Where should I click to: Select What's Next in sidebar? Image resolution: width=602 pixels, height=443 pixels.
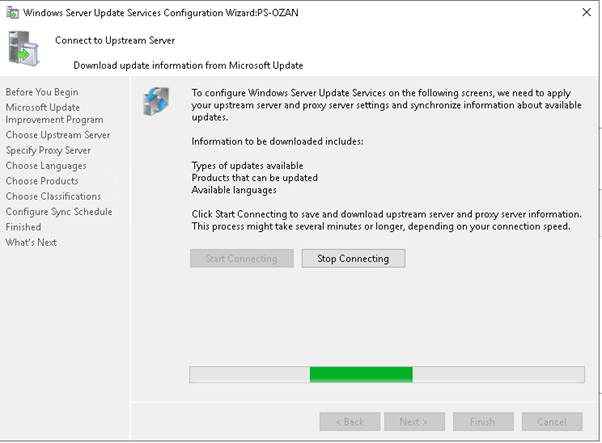click(x=31, y=243)
